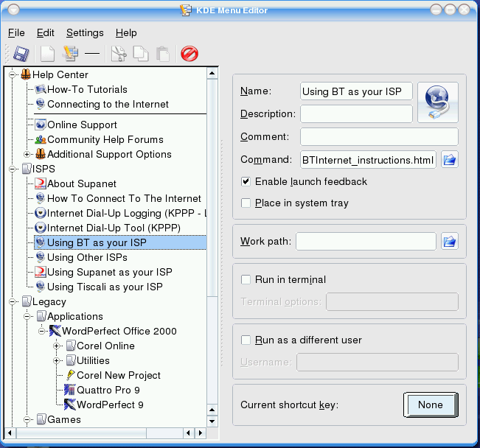Viewport: 480px width, 448px height.
Task: Click the New Submenu toolbar icon
Action: point(70,53)
